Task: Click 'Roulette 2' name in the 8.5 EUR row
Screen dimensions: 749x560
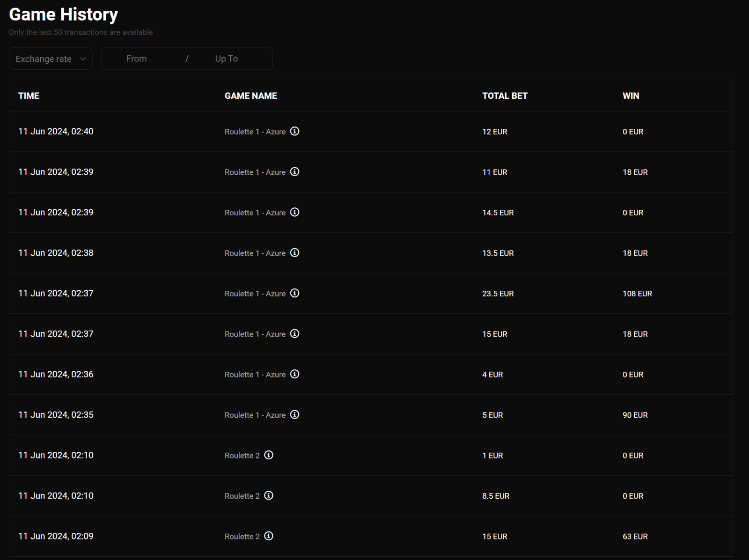Action: [x=242, y=496]
